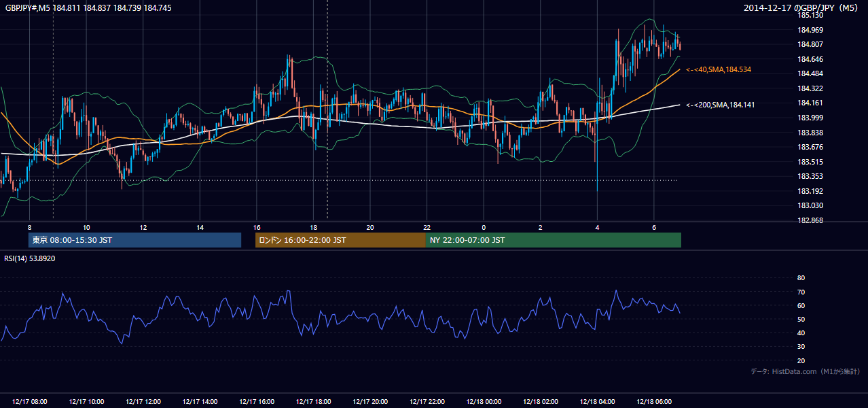868x408 pixels.
Task: Click price axis value 184.161
Action: click(810, 103)
